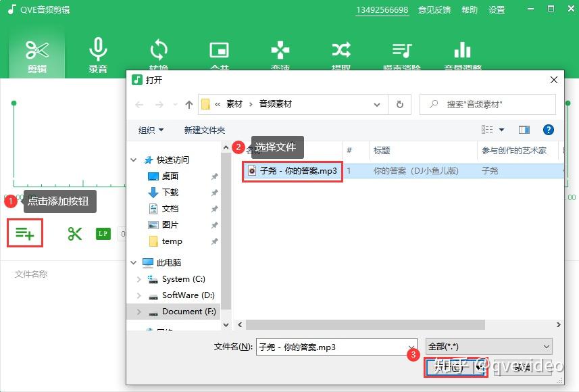Open the 全部(*.*) file type dropdown

click(489, 347)
